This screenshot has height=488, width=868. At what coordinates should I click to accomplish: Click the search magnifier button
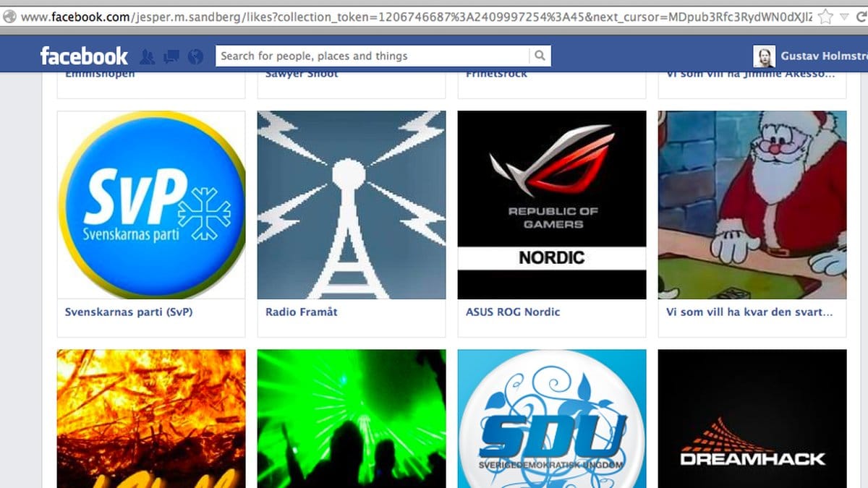[x=540, y=56]
